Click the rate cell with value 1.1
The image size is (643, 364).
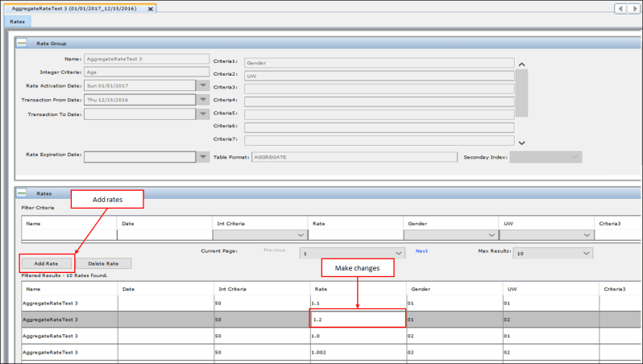coord(359,304)
